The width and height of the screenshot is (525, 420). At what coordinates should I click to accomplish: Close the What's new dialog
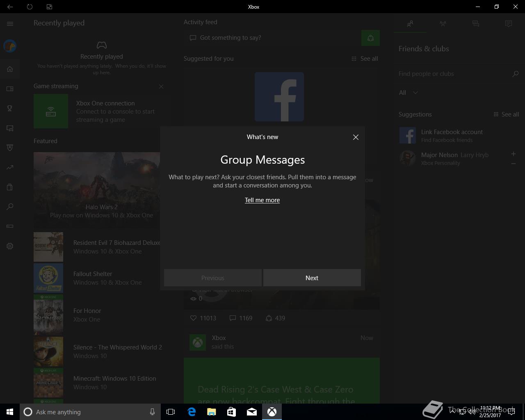356,137
